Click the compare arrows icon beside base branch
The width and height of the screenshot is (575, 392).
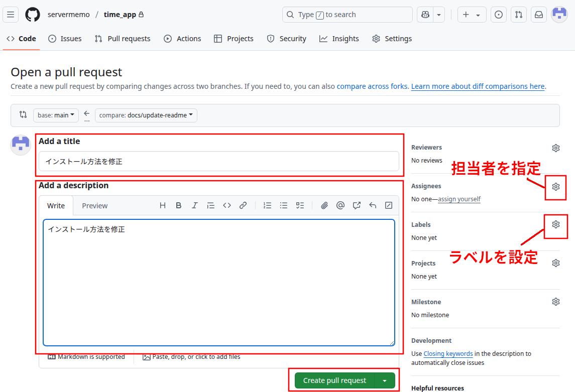23,114
